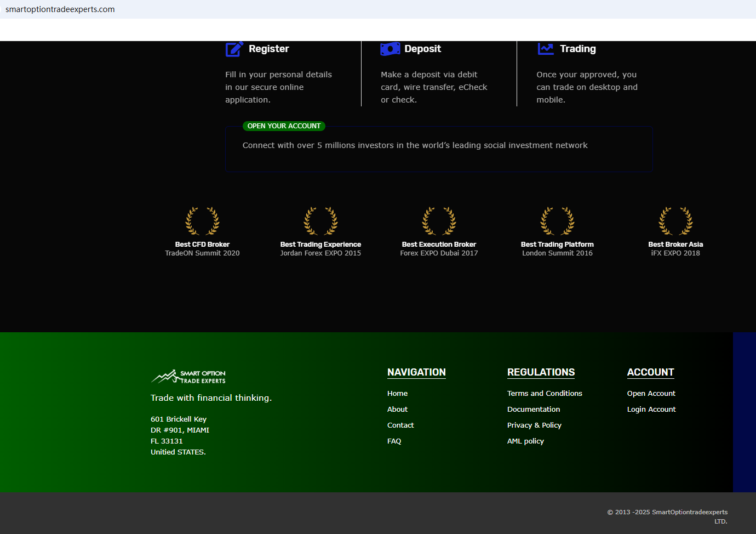Screen dimensions: 756x534
Task: Click the Best CFD Broker laurel wreath
Action: click(x=202, y=221)
